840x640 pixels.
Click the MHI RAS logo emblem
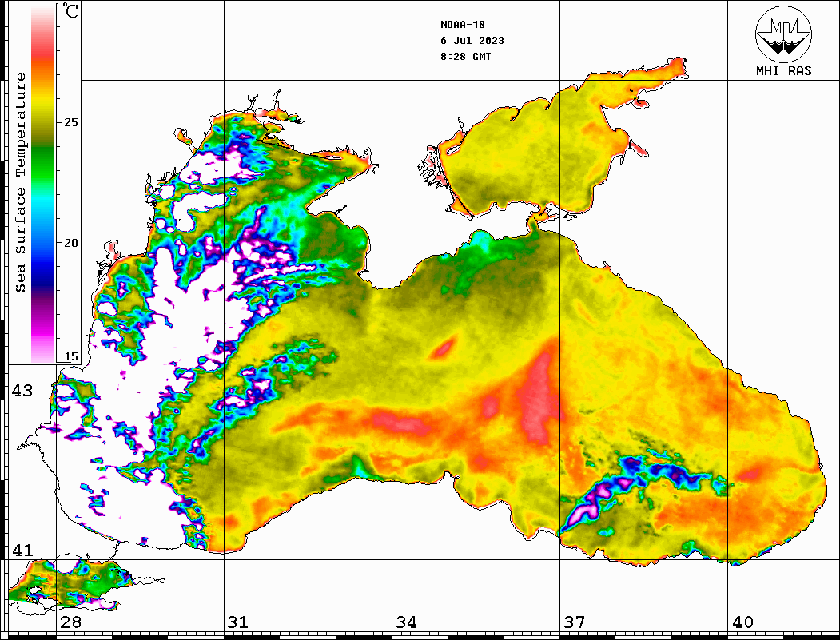783,34
